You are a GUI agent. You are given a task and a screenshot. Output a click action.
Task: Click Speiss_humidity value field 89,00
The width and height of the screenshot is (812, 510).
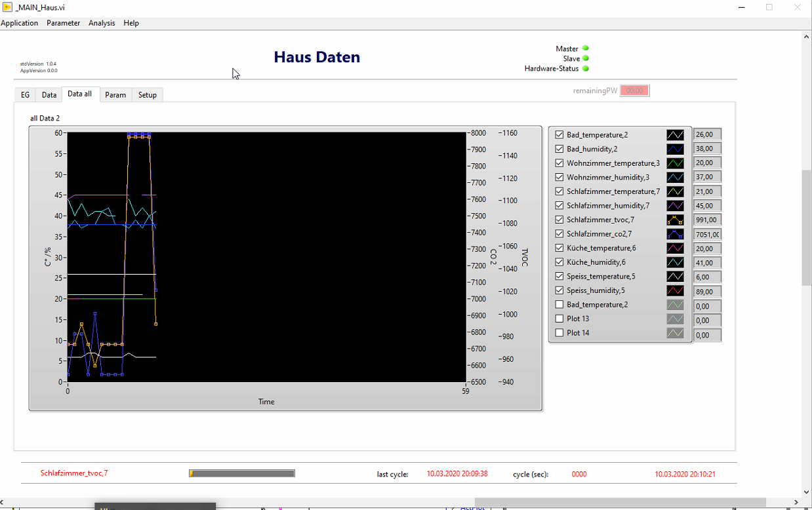pos(708,291)
